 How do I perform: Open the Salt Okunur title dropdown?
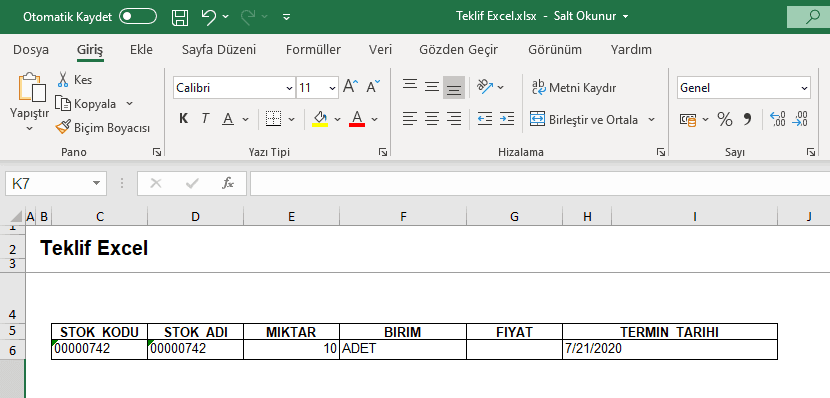tap(626, 17)
